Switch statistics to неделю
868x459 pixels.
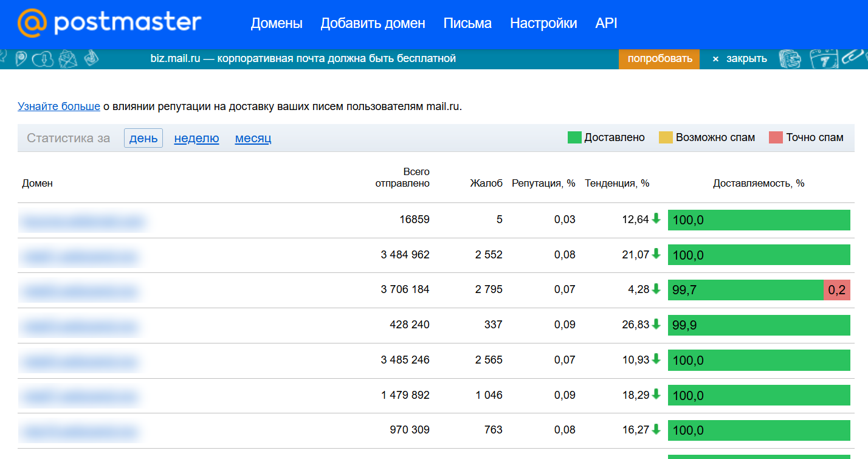196,138
